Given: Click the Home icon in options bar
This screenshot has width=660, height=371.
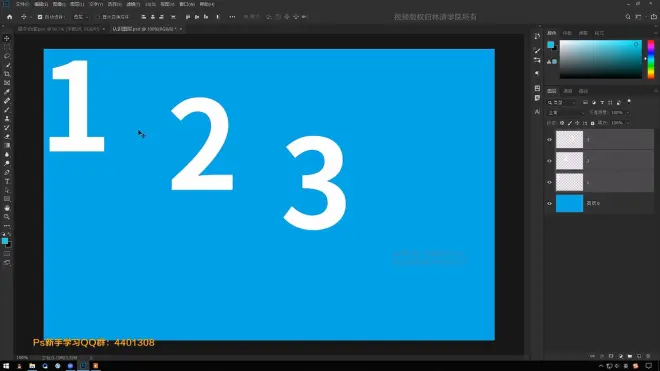Looking at the screenshot, I should click(9, 17).
